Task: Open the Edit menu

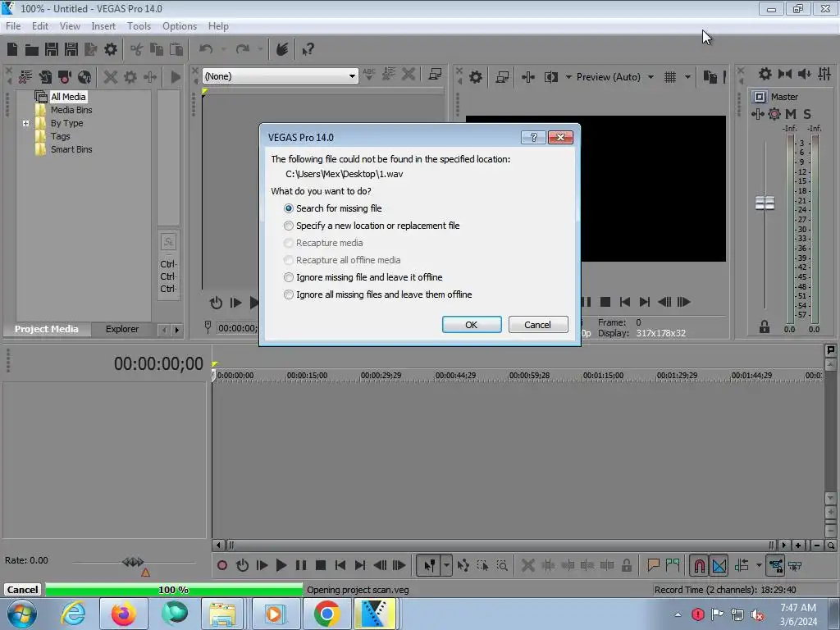Action: pyautogui.click(x=40, y=26)
